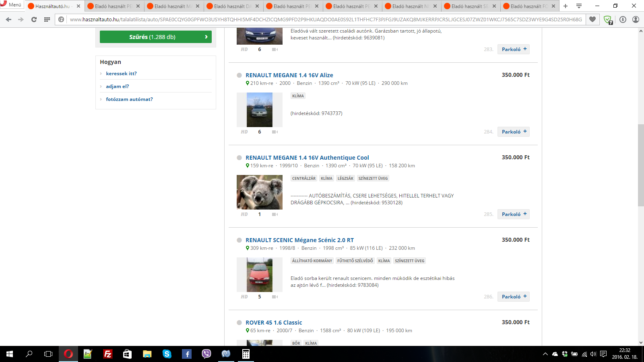Screen dimensions: 644x362
Task: Click the location pin next to 210 km-re
Action: 248,83
